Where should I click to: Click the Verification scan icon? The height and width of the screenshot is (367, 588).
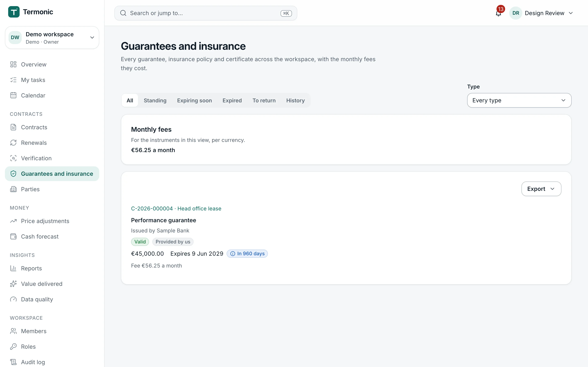tap(13, 158)
